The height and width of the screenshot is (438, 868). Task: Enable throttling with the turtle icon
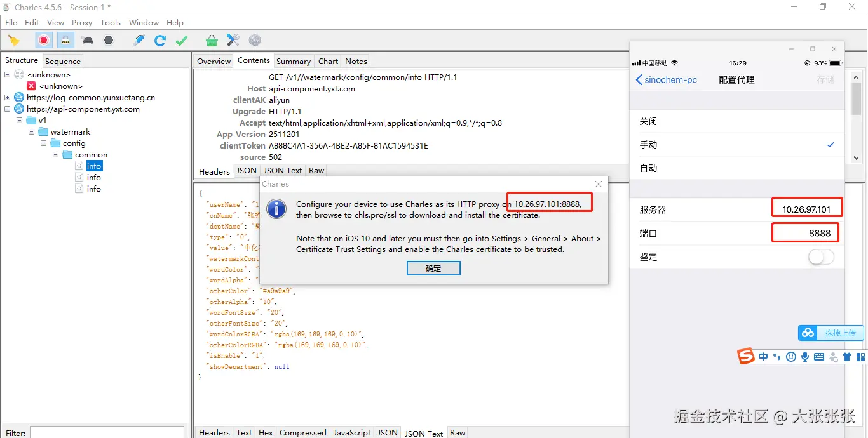88,40
